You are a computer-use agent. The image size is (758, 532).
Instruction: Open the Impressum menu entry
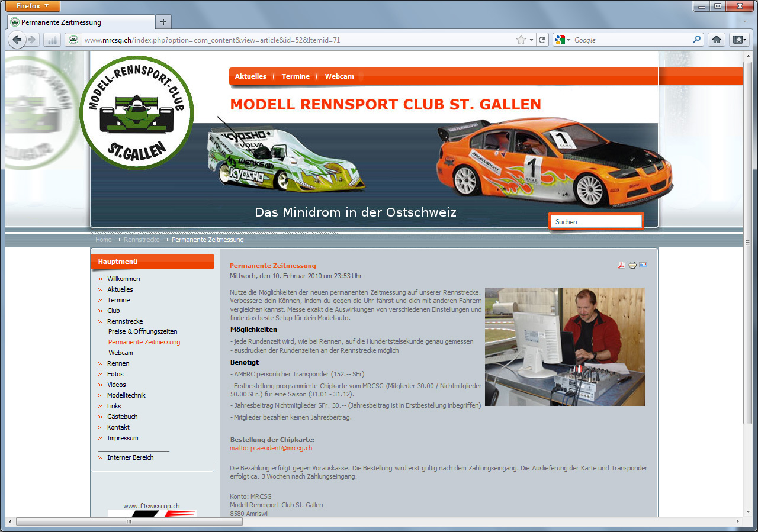(x=123, y=438)
